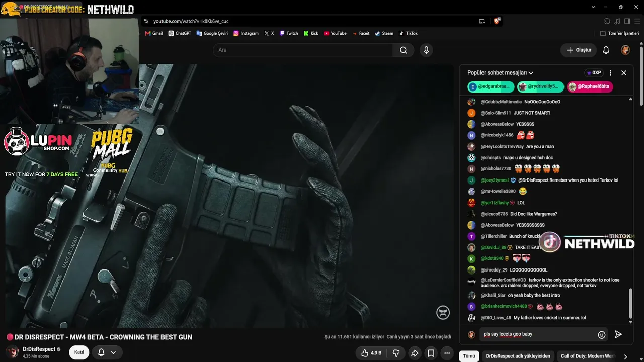
Task: Open the emoji picker in the chat box
Action: tap(602, 334)
